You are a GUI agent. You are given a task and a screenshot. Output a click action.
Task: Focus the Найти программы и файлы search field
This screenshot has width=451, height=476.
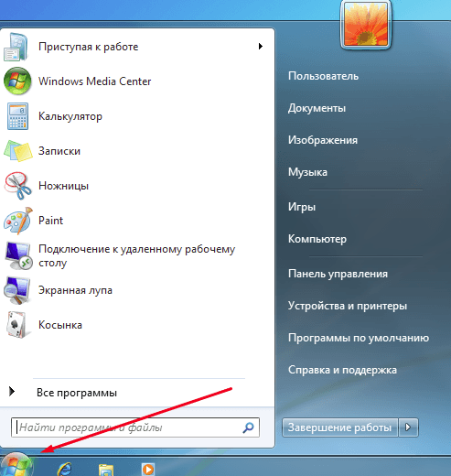pyautogui.click(x=135, y=427)
